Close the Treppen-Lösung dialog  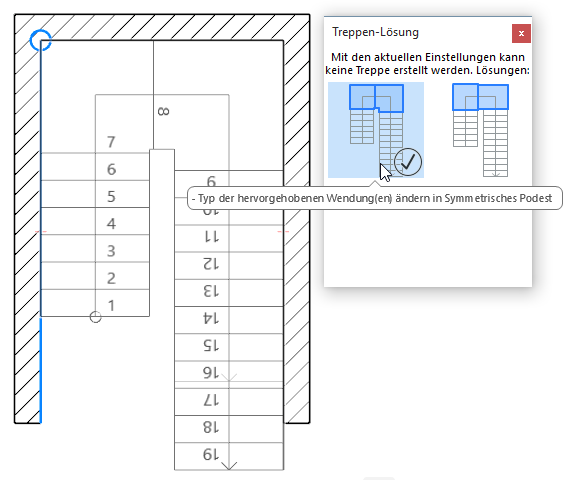pos(521,34)
